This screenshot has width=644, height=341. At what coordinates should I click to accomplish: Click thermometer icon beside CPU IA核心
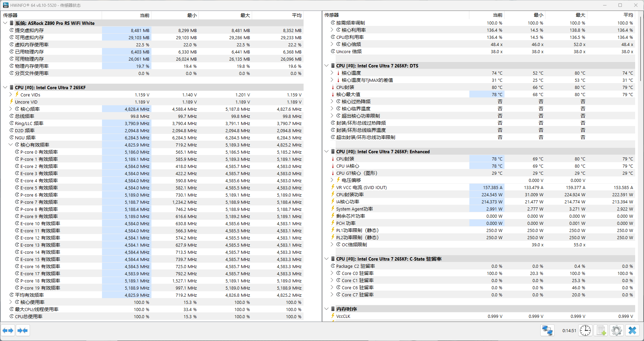[x=333, y=166]
